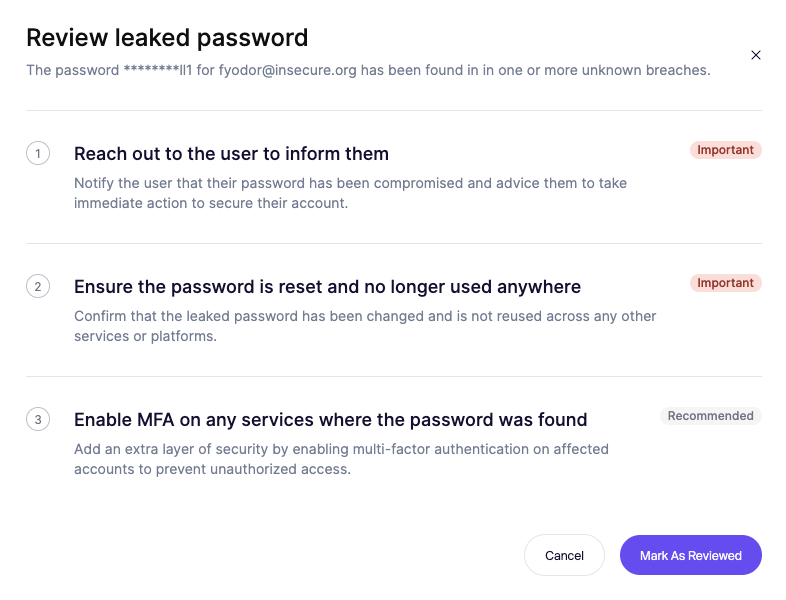Confirm with Mark As Reviewed button
This screenshot has height=600, width=786.
coord(690,555)
